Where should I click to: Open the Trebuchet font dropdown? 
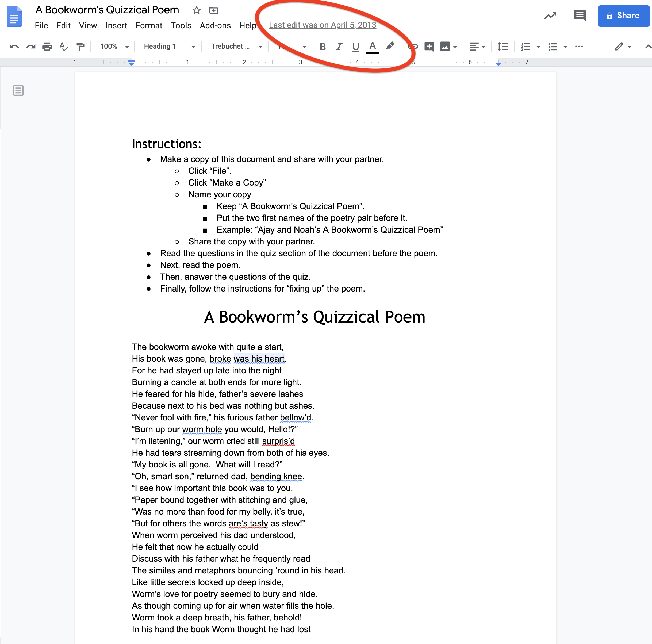pos(236,47)
